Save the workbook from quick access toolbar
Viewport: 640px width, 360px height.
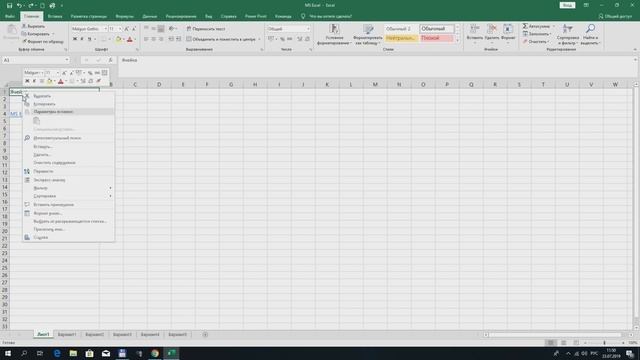coord(9,6)
